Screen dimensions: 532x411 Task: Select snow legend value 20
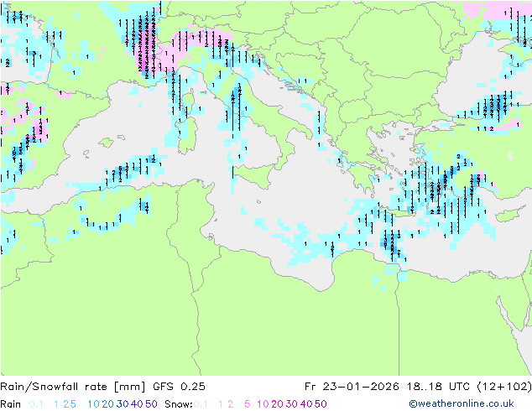coord(277,404)
